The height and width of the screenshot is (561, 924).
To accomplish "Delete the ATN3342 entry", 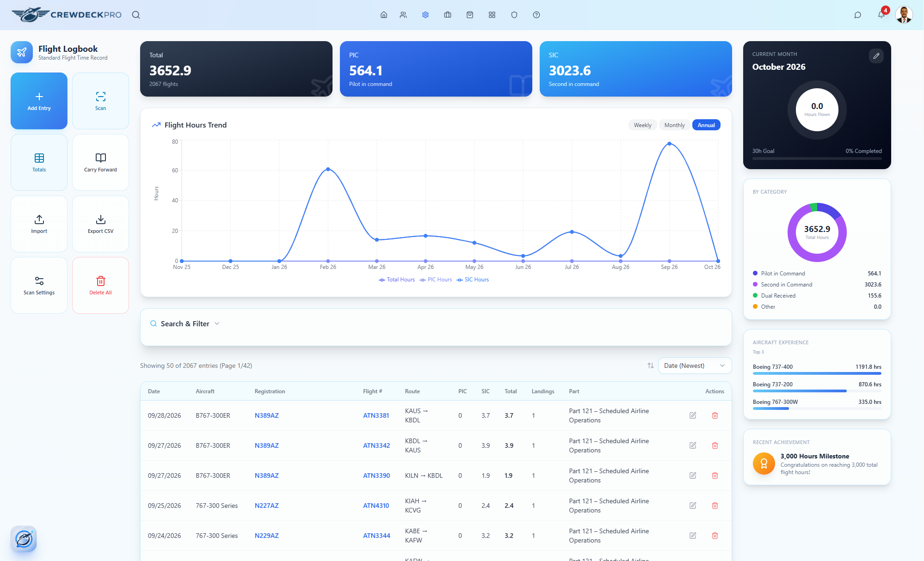I will tap(715, 445).
